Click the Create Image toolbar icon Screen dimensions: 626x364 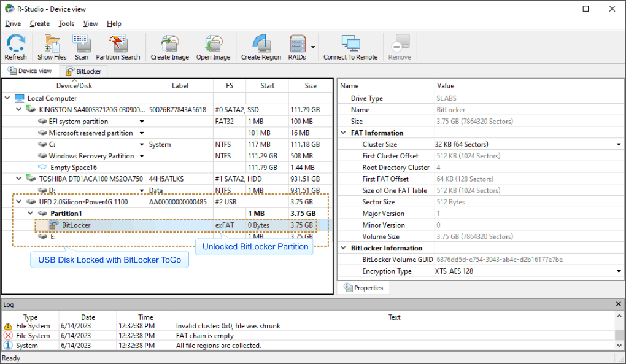click(x=169, y=47)
